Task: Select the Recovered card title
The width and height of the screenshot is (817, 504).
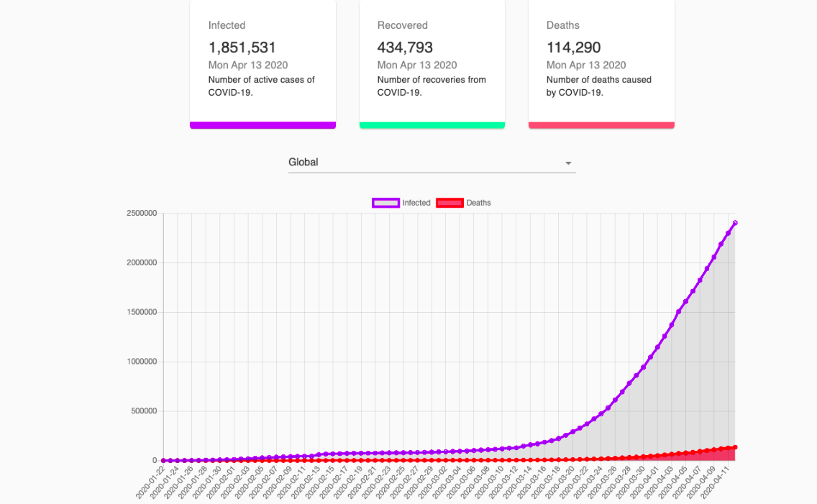Action: 403,25
